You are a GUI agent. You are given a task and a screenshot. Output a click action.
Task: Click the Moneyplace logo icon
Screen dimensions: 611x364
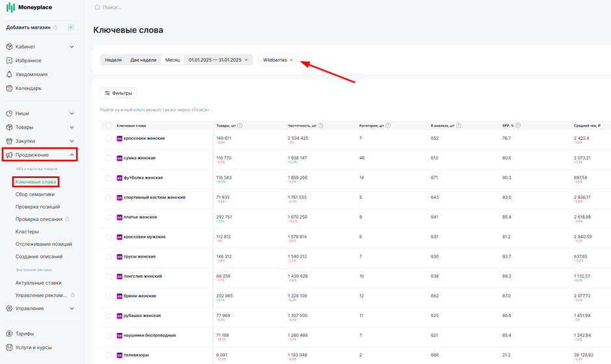10,7
